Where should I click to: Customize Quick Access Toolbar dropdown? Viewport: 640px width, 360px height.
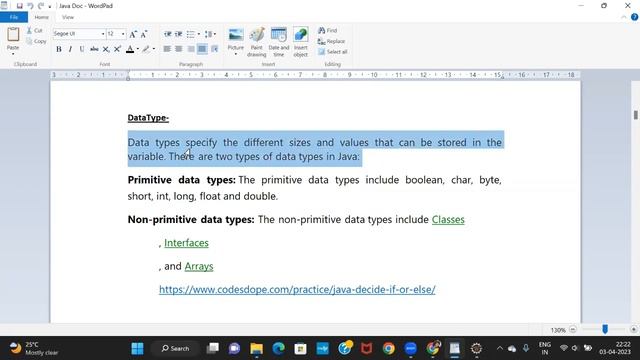tap(50, 6)
